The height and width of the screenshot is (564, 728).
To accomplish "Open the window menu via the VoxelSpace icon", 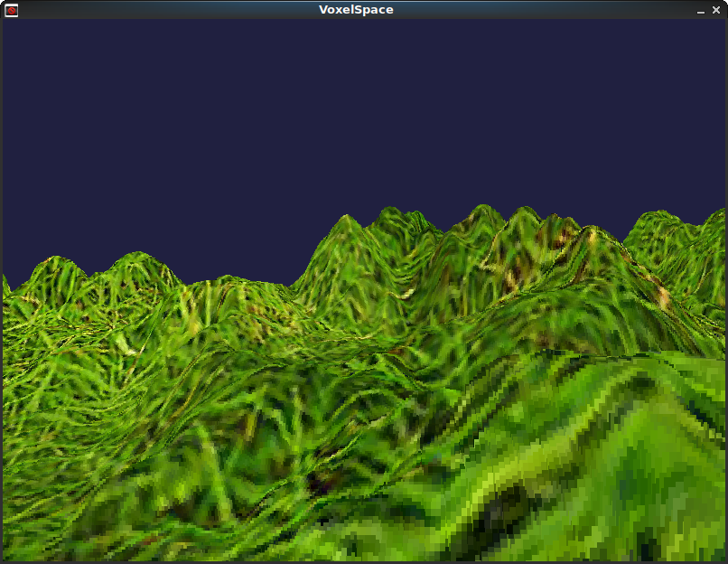I will pyautogui.click(x=13, y=9).
